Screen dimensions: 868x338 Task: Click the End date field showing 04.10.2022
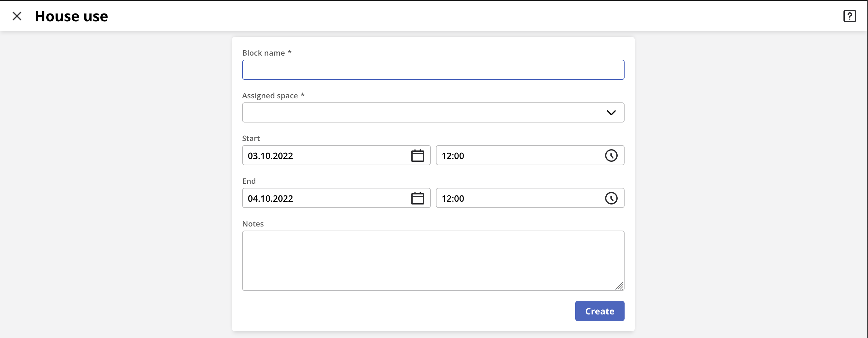[x=324, y=198]
